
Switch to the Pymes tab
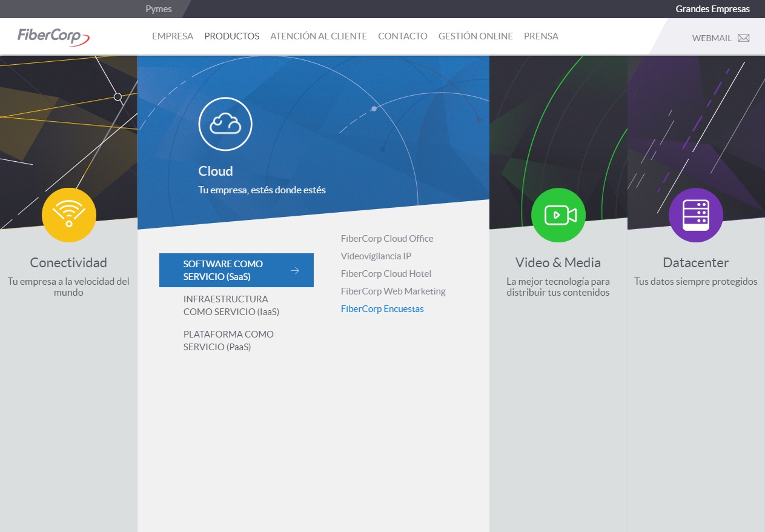(x=159, y=9)
